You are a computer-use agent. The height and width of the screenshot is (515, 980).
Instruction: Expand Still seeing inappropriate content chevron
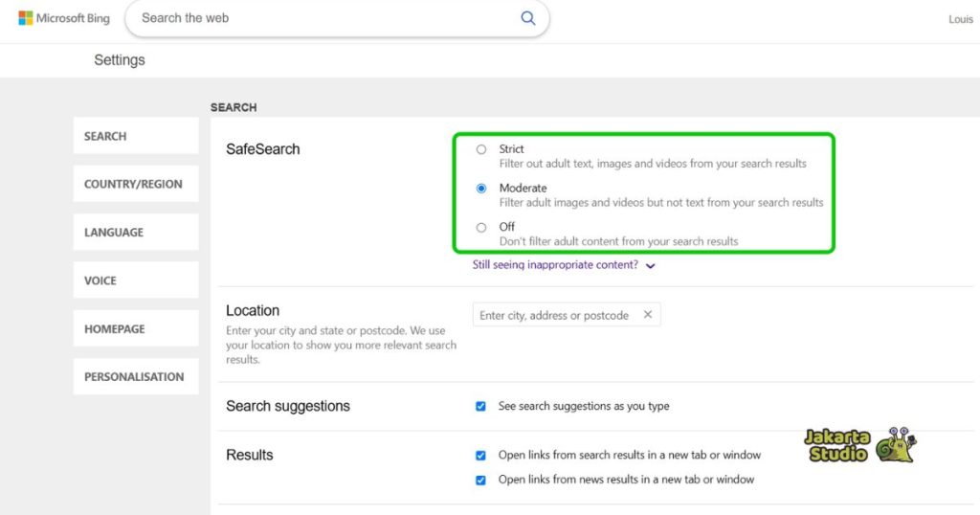651,266
